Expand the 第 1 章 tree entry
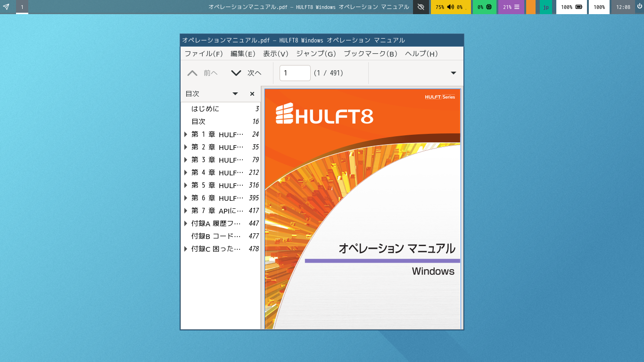 point(186,134)
